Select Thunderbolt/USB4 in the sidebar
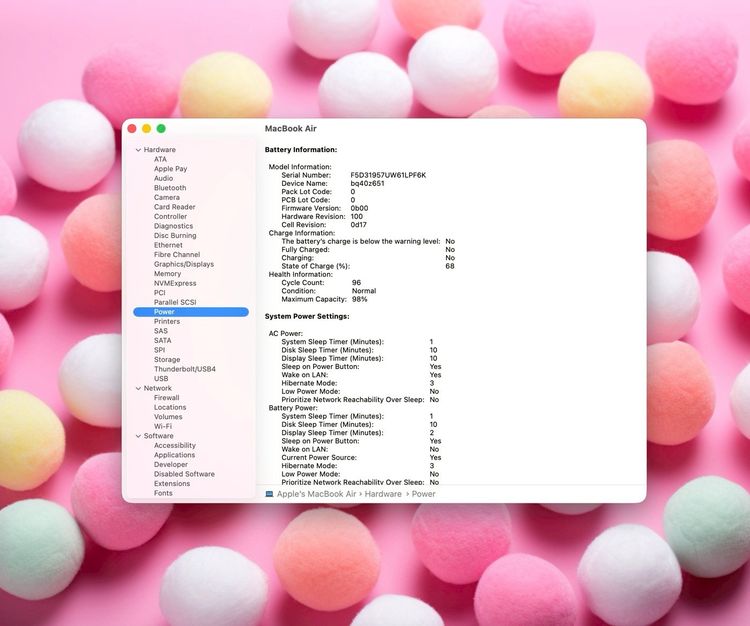The height and width of the screenshot is (626, 750). pos(185,369)
